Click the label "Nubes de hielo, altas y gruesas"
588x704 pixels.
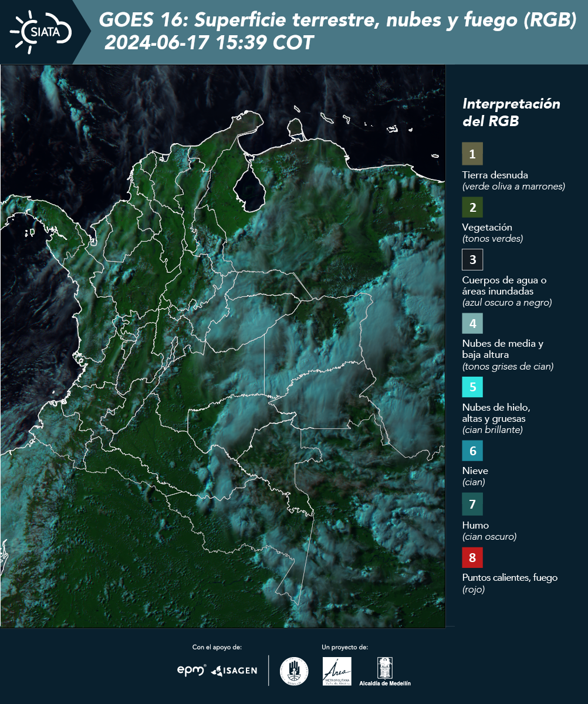coord(496,413)
